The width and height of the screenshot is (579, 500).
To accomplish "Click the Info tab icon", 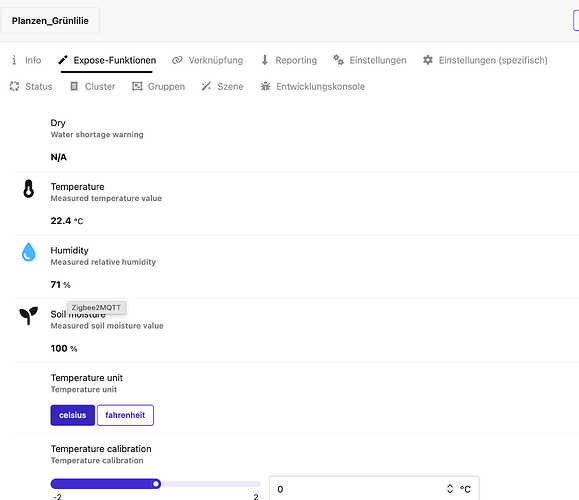I will point(14,60).
